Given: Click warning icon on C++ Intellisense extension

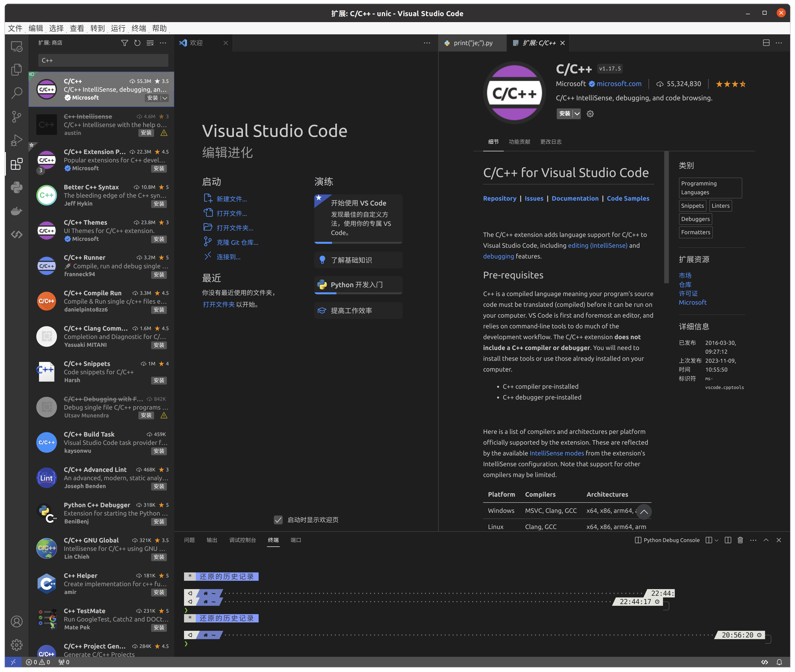Looking at the screenshot, I should tap(164, 133).
